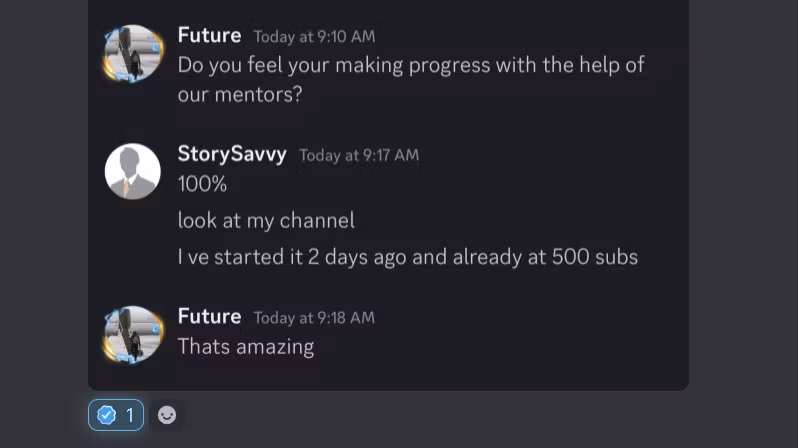Toggle the checkmark reaction with count 1
Image resolution: width=798 pixels, height=448 pixels.
click(x=116, y=415)
